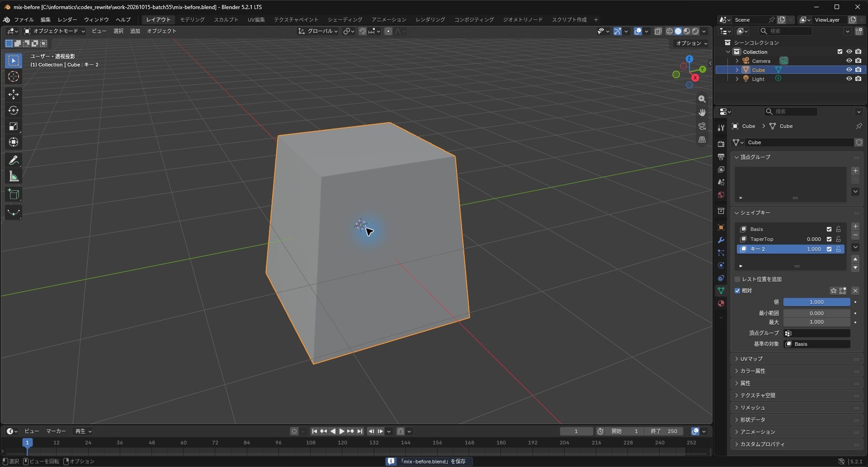The height and width of the screenshot is (467, 868).
Task: Open the Material properties tab
Action: coord(721,303)
